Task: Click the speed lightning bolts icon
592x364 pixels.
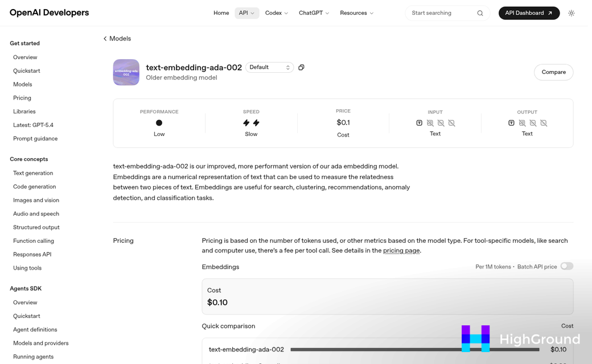Action: click(x=251, y=122)
